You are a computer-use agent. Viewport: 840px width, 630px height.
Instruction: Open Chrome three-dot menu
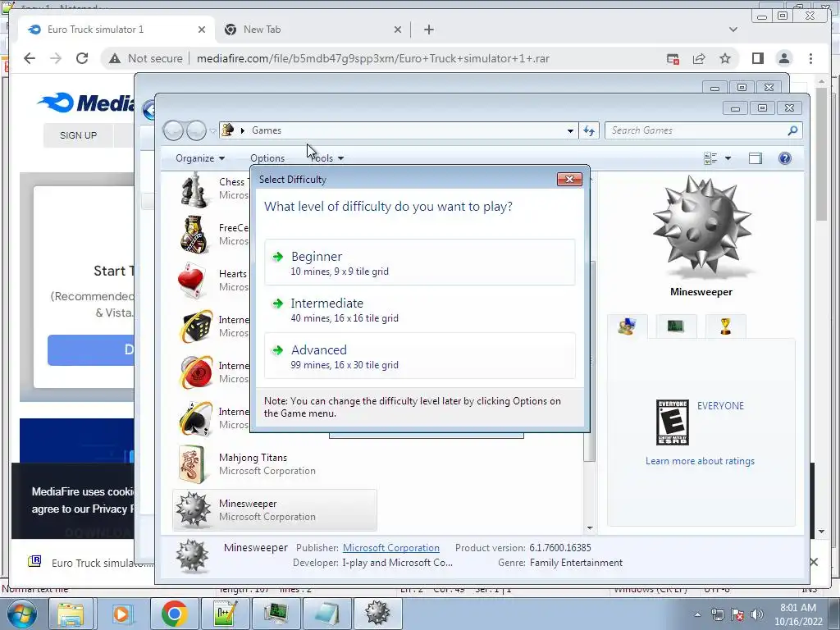click(x=810, y=58)
